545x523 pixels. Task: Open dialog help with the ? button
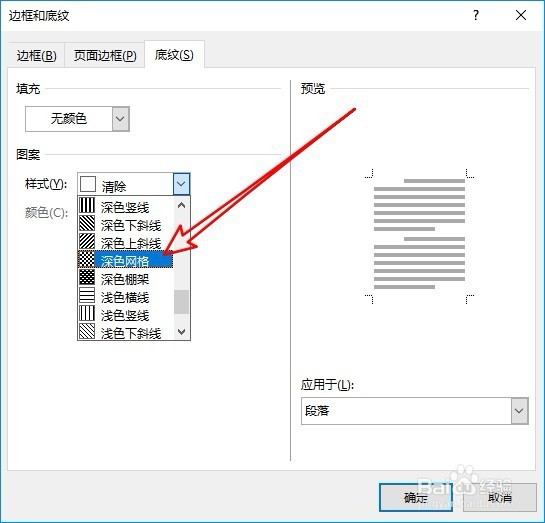point(476,15)
